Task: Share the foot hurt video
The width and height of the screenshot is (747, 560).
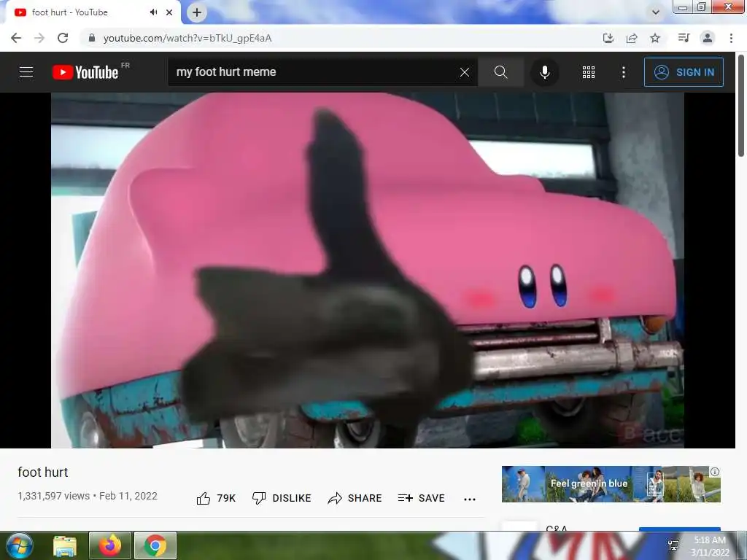Action: pos(355,498)
